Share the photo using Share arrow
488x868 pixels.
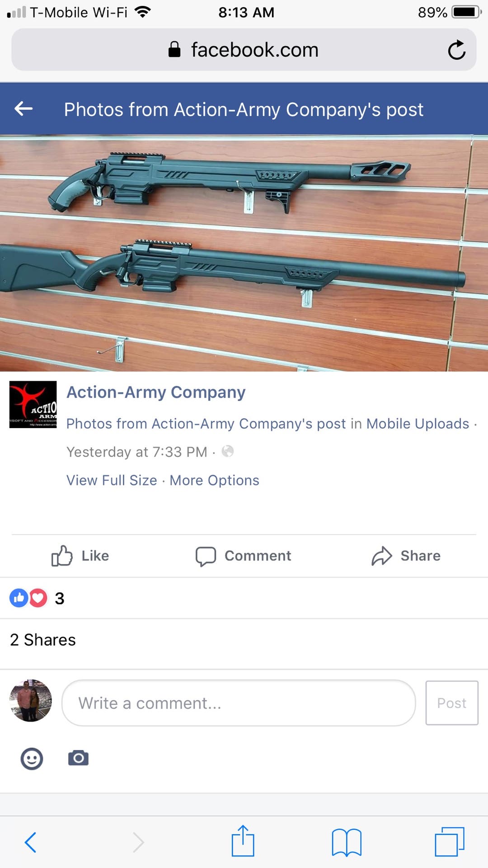[406, 556]
